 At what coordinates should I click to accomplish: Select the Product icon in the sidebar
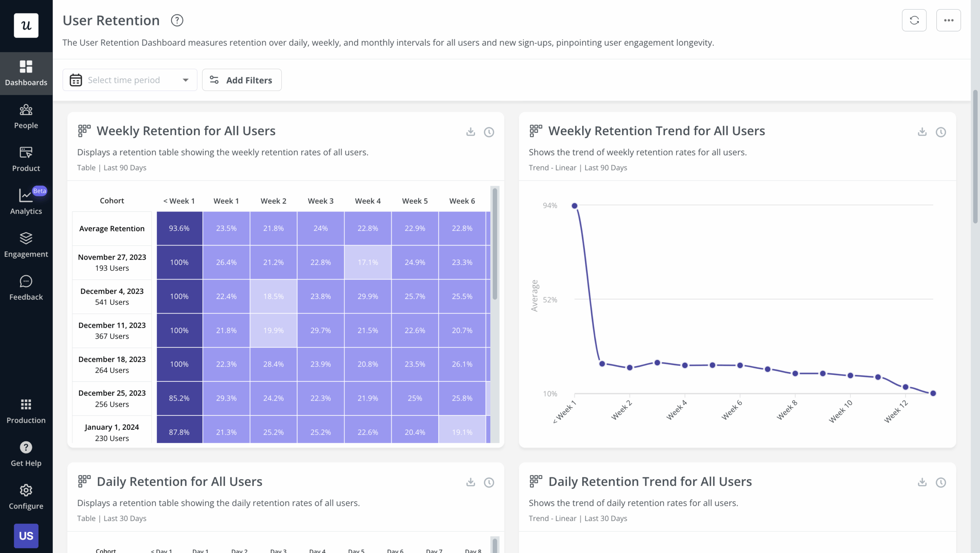(x=26, y=158)
